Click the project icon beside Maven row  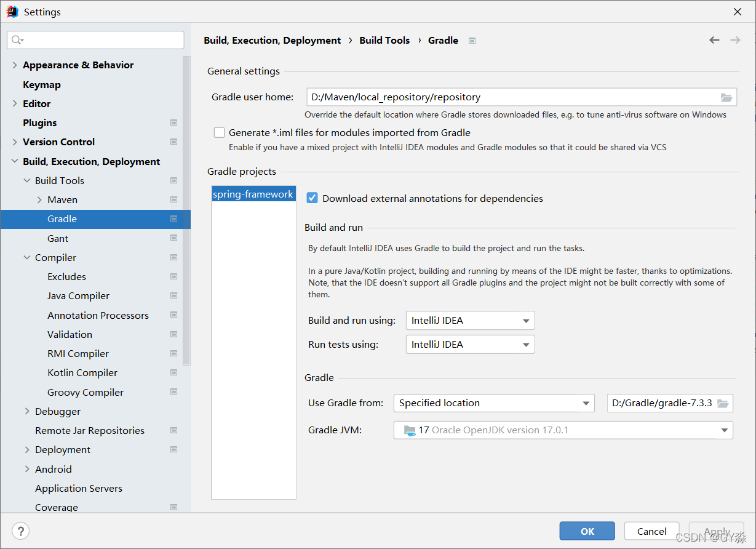tap(173, 200)
